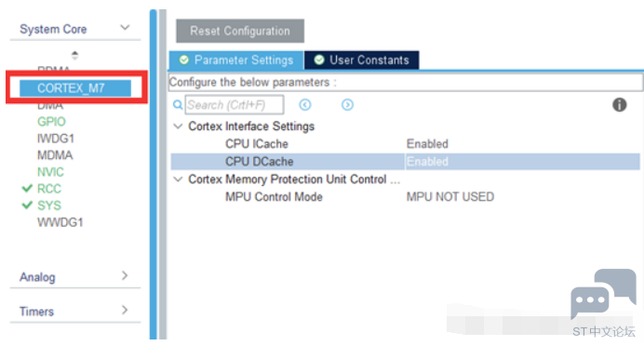The height and width of the screenshot is (346, 644).
Task: Collapse the System Core category
Action: (x=125, y=28)
